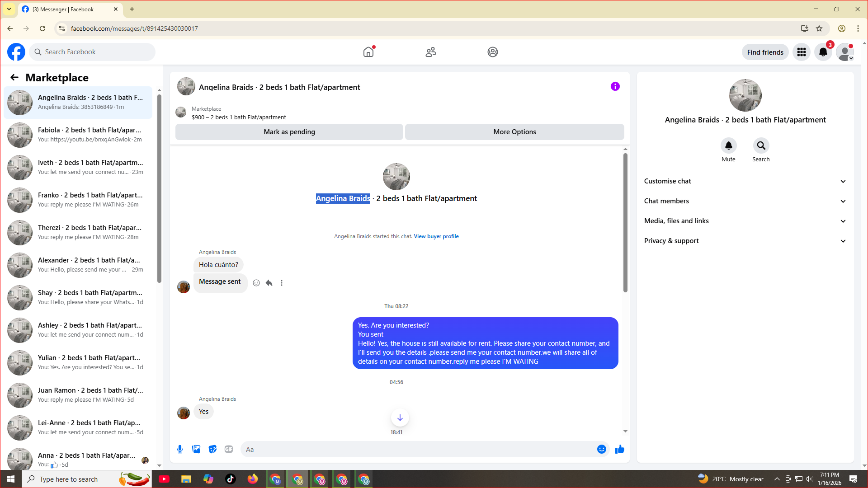
Task: Jump to latest message arrow button
Action: pyautogui.click(x=400, y=418)
